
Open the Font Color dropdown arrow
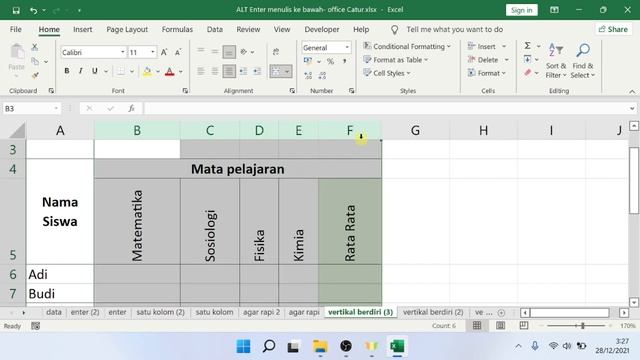click(180, 72)
